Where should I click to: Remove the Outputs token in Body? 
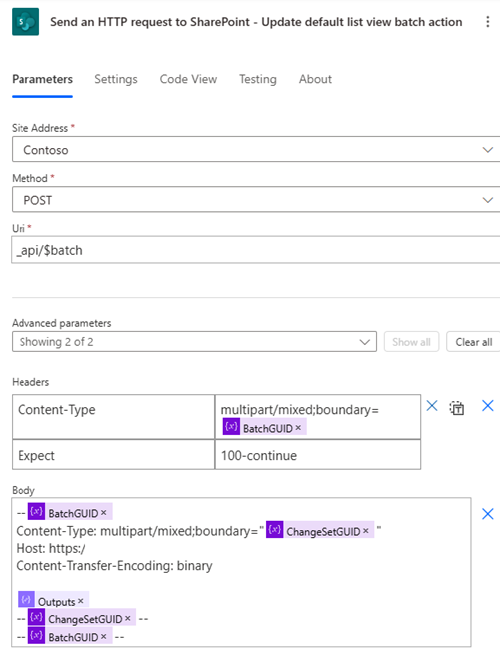coord(80,601)
